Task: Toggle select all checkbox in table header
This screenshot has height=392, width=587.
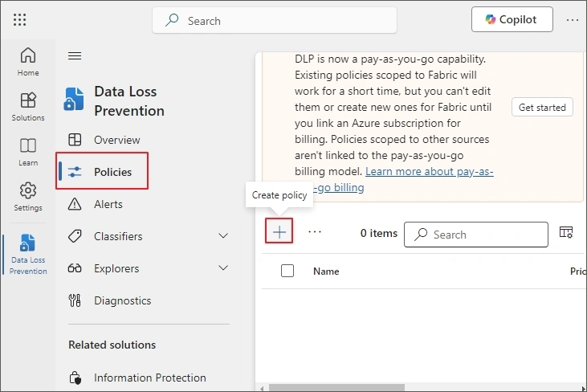Action: [x=287, y=271]
